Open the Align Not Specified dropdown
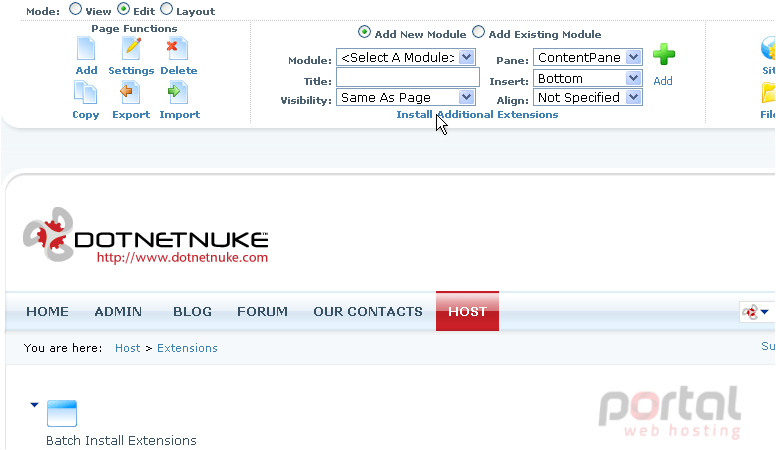 [x=587, y=97]
